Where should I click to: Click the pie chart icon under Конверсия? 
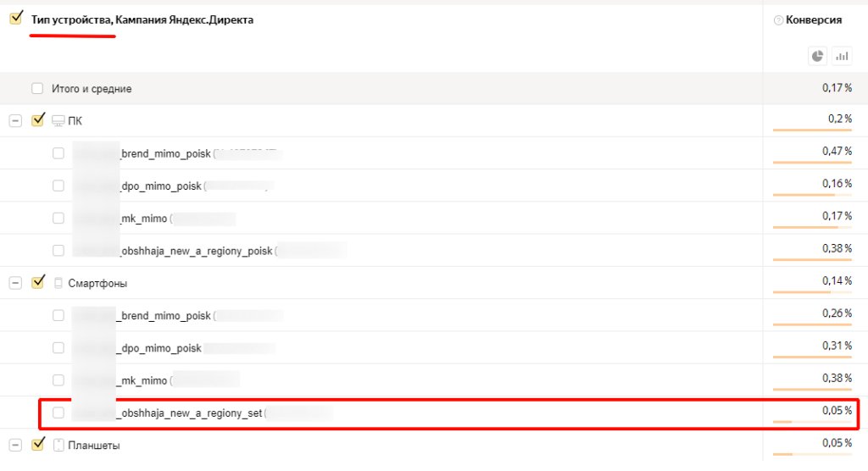(x=817, y=56)
